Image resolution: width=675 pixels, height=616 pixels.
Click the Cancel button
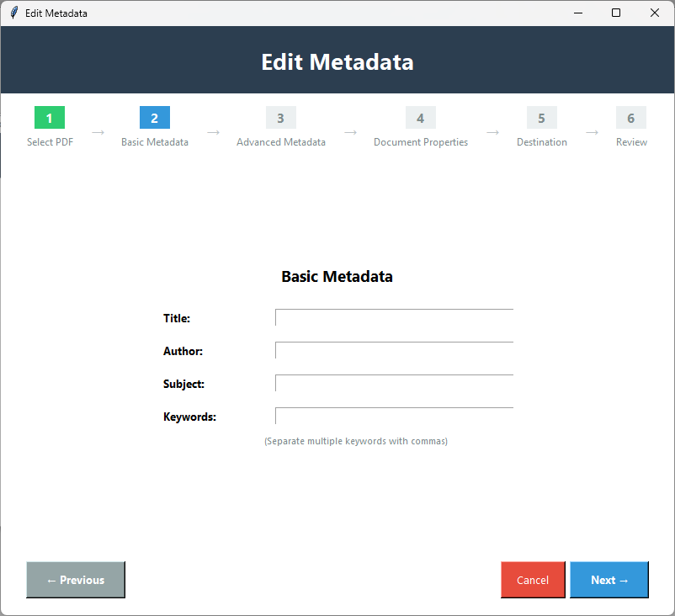tap(532, 580)
